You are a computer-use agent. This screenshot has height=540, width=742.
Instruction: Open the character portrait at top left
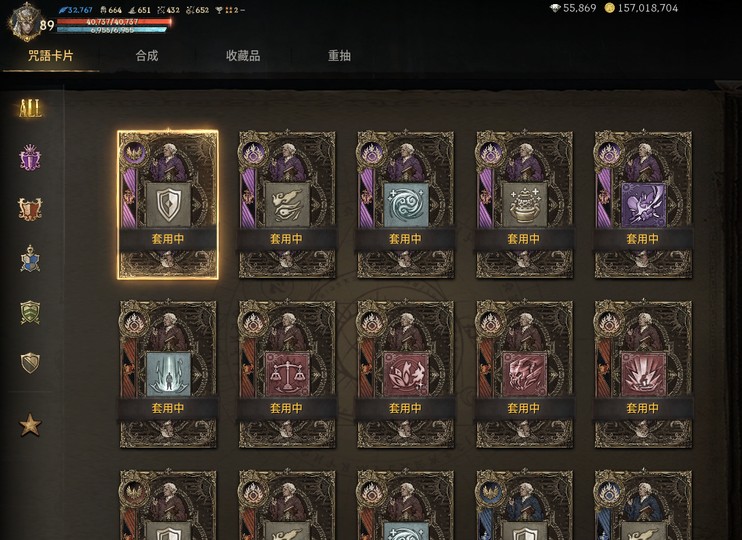point(25,22)
